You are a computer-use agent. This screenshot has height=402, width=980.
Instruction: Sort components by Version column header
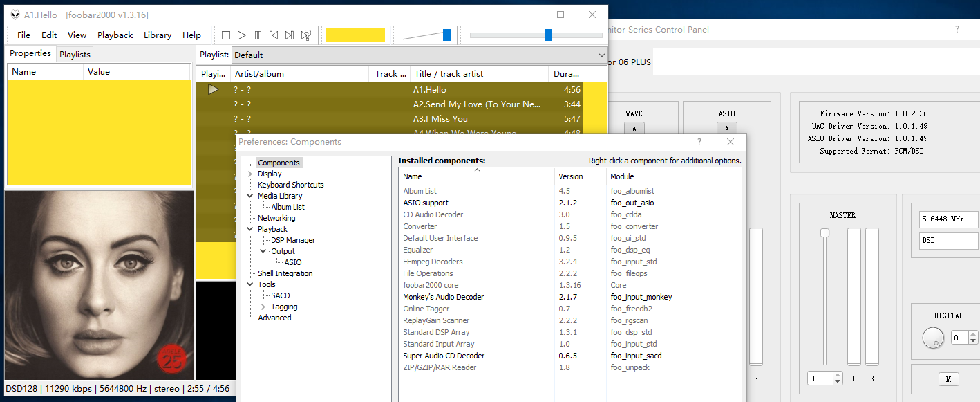(x=570, y=176)
